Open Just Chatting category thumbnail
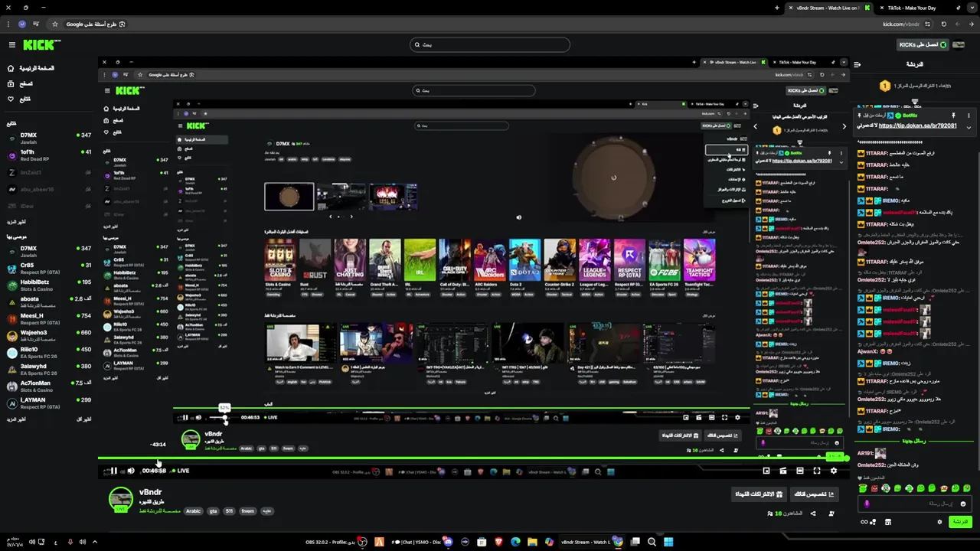 tap(350, 260)
